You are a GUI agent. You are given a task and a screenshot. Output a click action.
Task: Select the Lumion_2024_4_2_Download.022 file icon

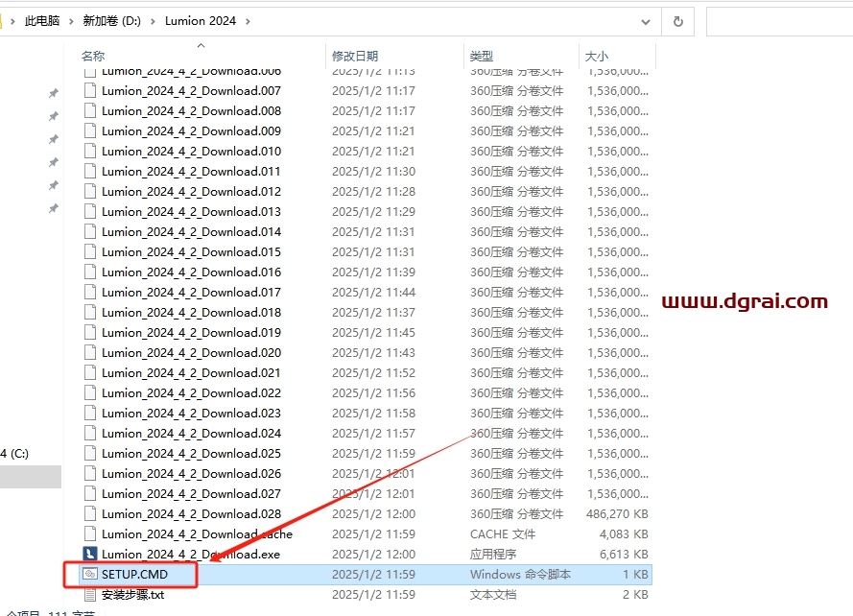90,392
